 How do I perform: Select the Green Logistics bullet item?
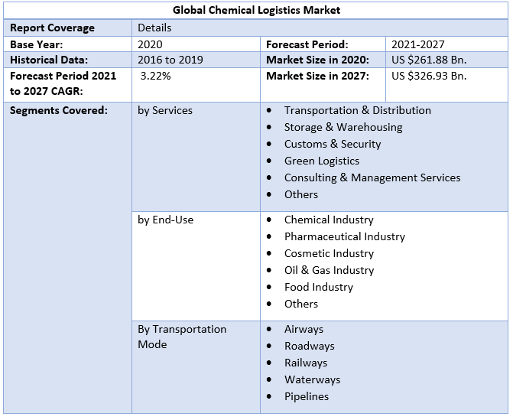coord(321,161)
